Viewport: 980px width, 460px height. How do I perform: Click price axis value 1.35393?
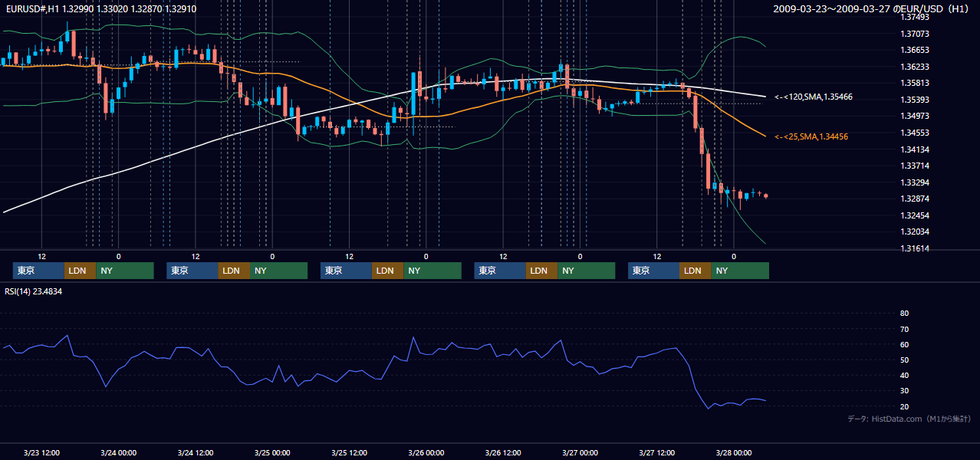click(x=914, y=100)
